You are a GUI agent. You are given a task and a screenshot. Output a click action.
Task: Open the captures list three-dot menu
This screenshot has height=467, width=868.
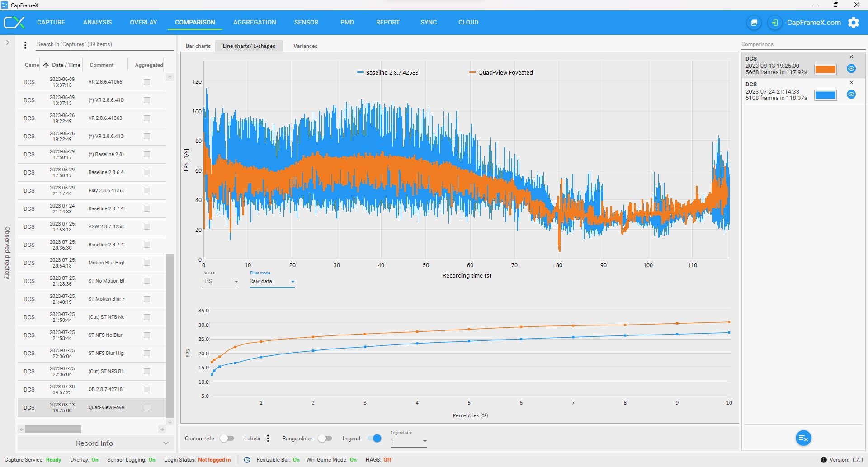[x=25, y=45]
